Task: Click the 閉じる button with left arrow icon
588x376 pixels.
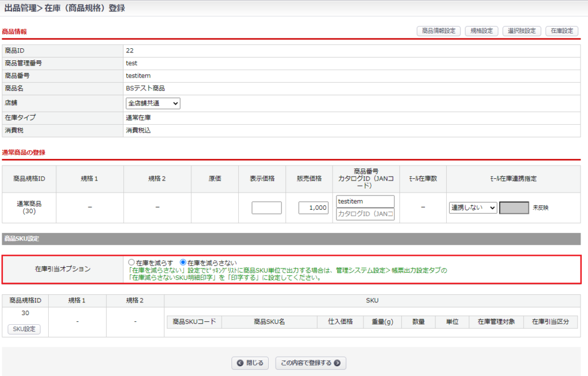Action: [x=250, y=363]
